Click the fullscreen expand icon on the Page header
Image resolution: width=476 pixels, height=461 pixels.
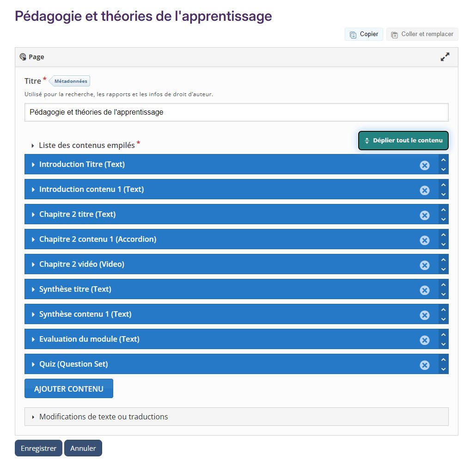pos(445,56)
